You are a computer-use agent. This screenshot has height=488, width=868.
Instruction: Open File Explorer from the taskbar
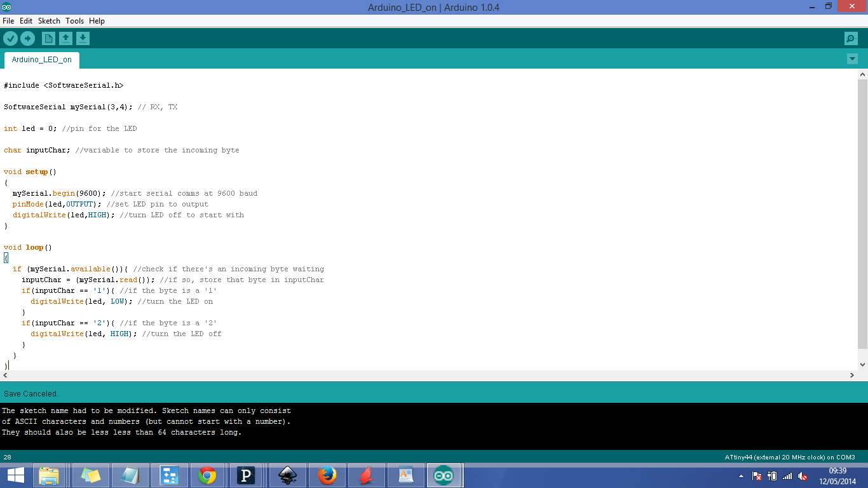[x=49, y=475]
